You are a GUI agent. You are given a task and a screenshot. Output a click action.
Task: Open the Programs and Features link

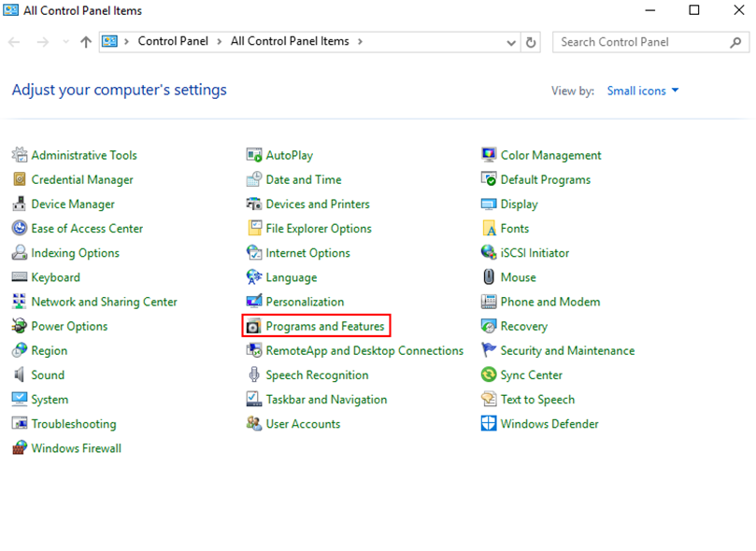pos(325,326)
